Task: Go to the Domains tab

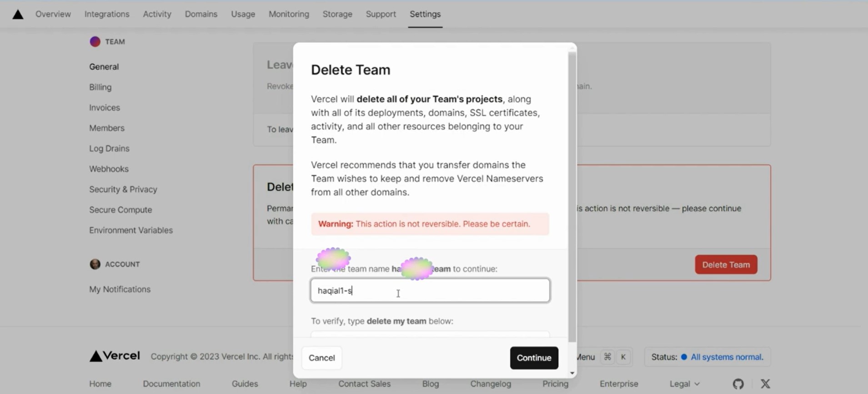Action: pos(201,14)
